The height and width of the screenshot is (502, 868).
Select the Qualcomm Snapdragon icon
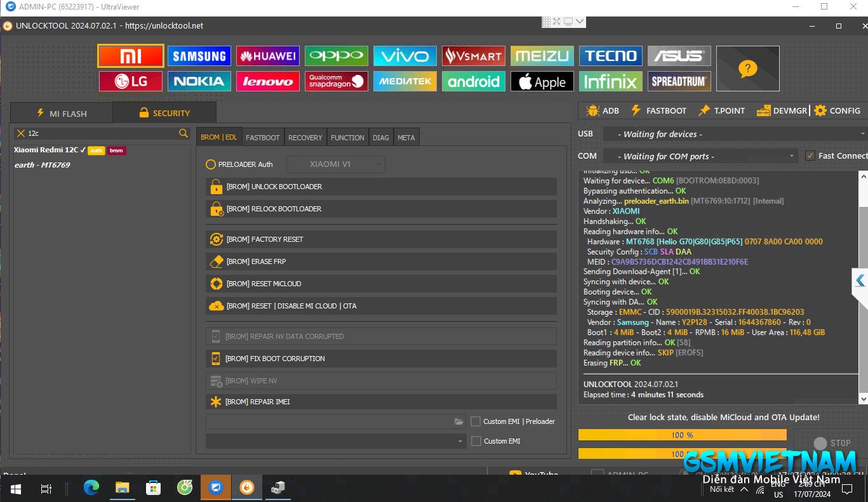click(x=337, y=81)
